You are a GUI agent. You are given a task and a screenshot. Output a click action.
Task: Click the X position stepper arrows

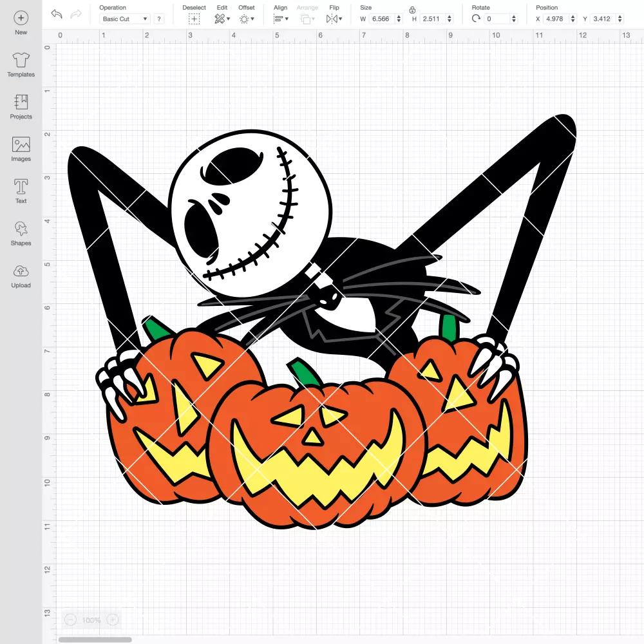click(x=573, y=19)
